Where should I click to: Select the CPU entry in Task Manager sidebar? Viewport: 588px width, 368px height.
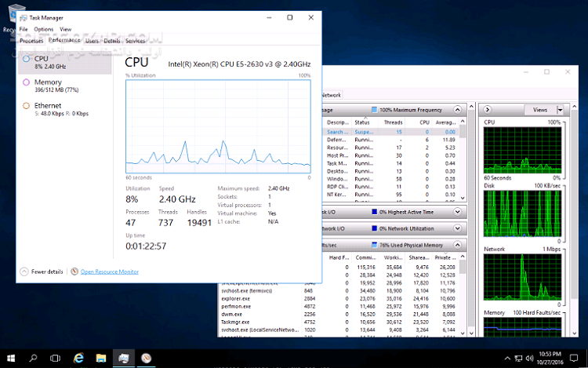(64, 62)
